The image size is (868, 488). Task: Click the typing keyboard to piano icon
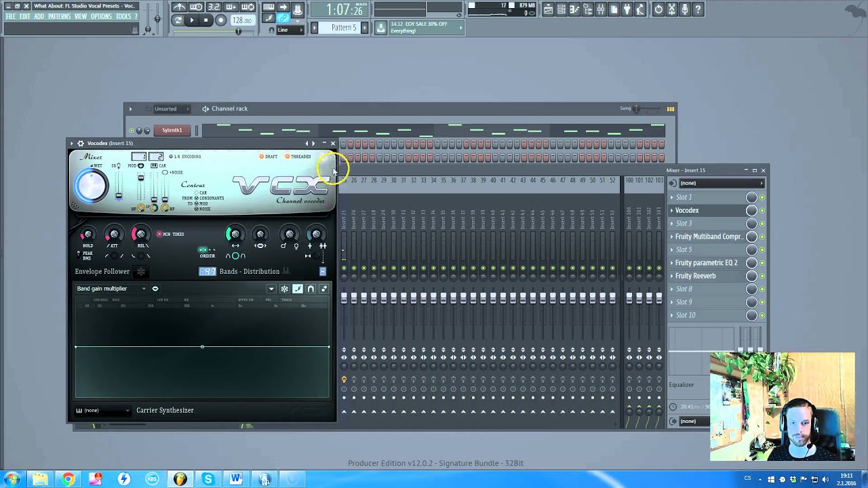[x=269, y=7]
